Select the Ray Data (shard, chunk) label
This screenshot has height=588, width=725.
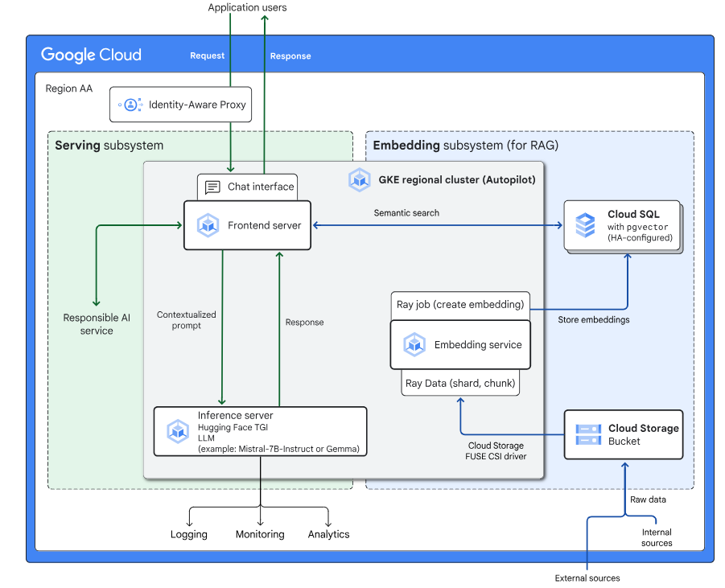459,383
